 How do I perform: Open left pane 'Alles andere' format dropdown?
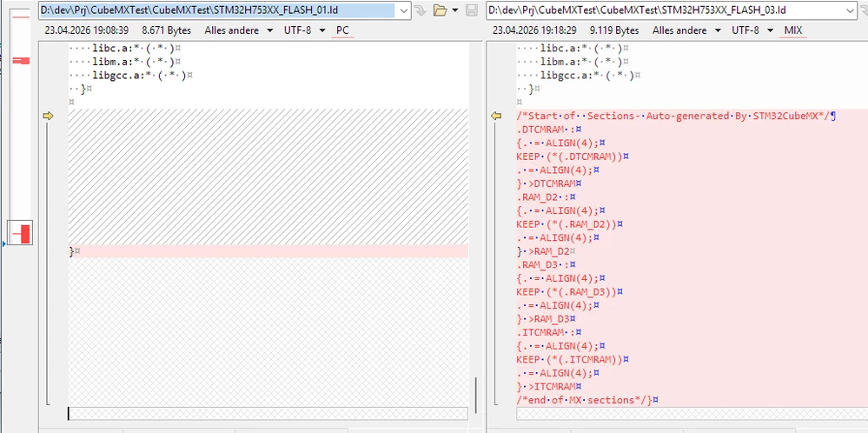tap(238, 30)
